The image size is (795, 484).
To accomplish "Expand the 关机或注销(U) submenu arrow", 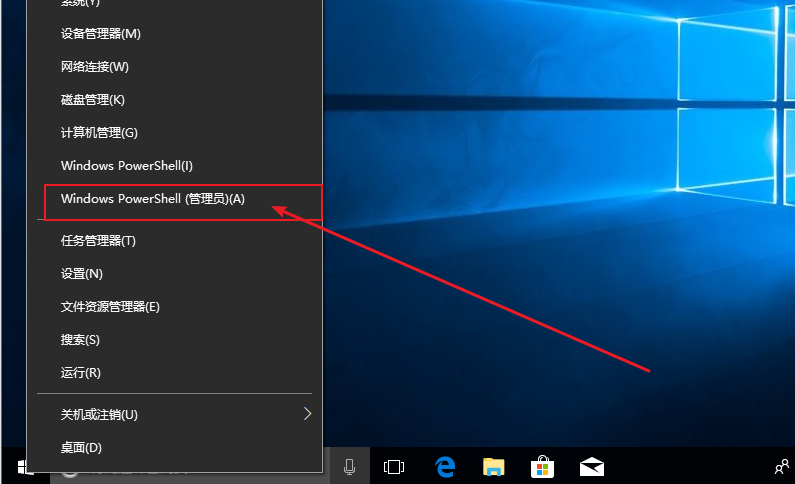I will click(307, 414).
